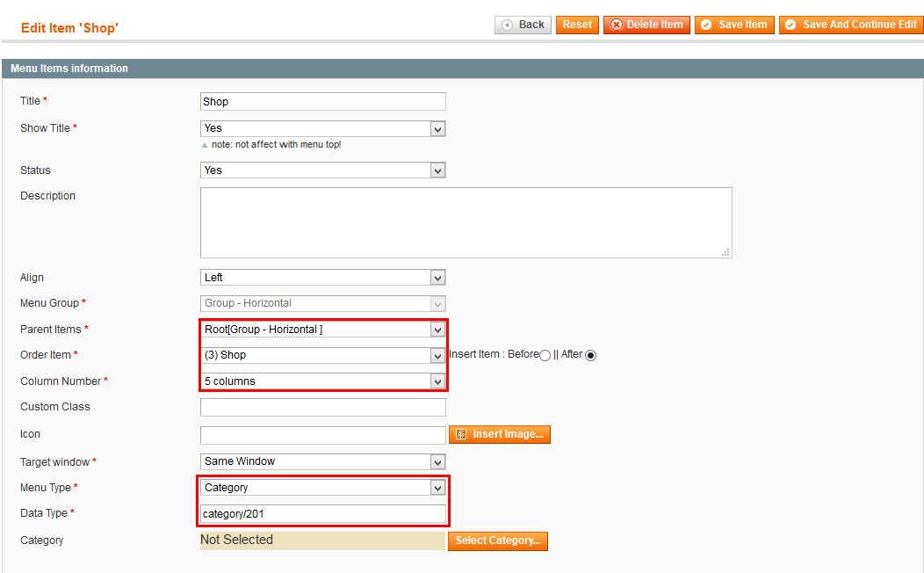The height and width of the screenshot is (573, 924).
Task: Focus the Icon input field
Action: tap(323, 436)
